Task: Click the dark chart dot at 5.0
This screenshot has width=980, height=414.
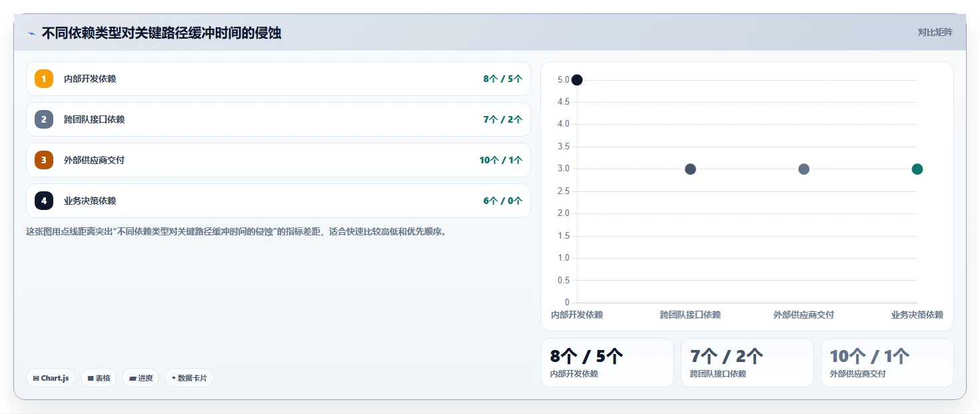Action: (577, 80)
